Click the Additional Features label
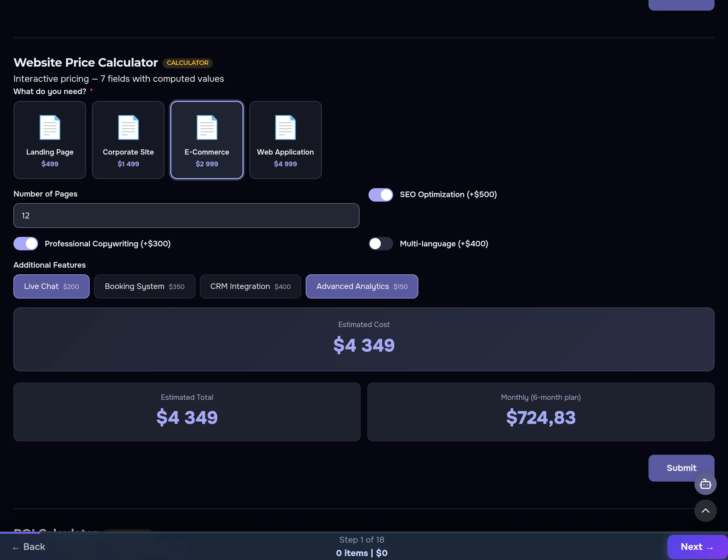Screen dimensions: 728x560 tap(49, 265)
